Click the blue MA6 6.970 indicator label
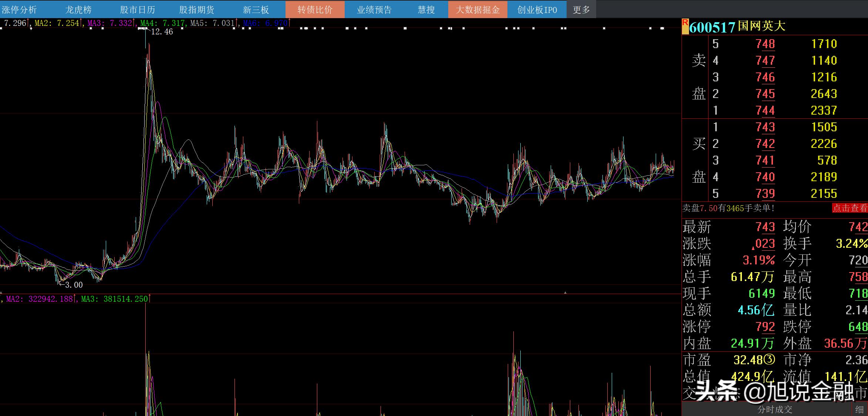Viewport: 868px width, 416px height. 265,23
